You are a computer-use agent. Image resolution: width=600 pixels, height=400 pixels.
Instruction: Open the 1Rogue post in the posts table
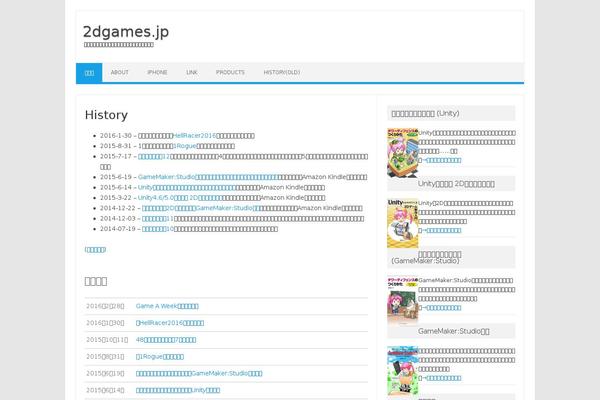(x=160, y=356)
